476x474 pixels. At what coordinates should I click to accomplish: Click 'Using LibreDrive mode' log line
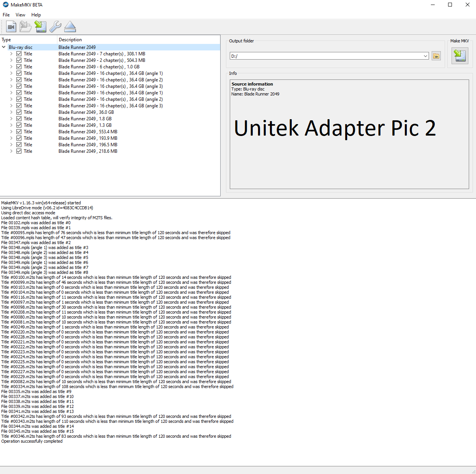tap(47, 208)
